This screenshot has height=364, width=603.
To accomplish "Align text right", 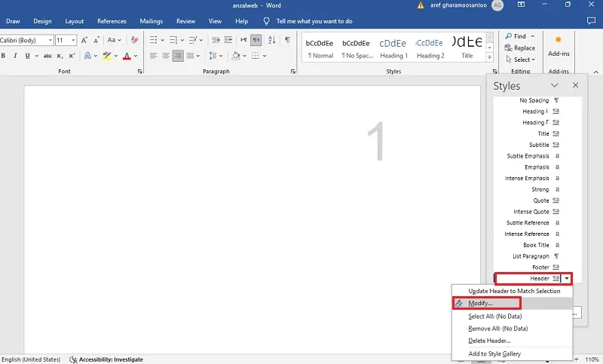I will [178, 56].
